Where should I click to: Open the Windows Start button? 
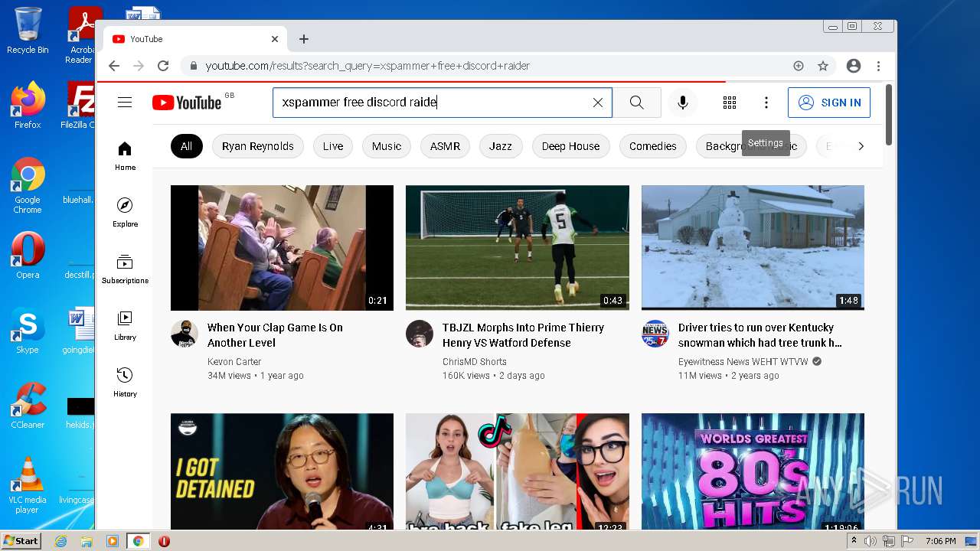click(x=21, y=541)
